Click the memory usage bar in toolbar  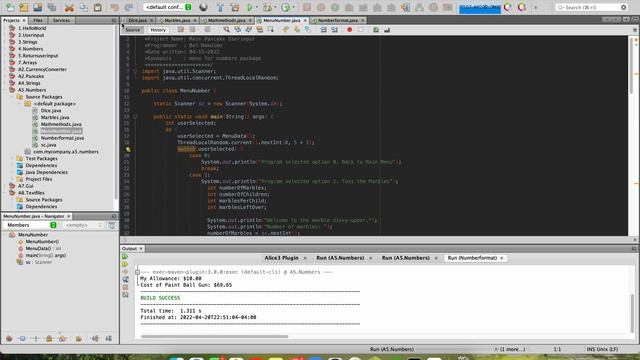(480, 8)
